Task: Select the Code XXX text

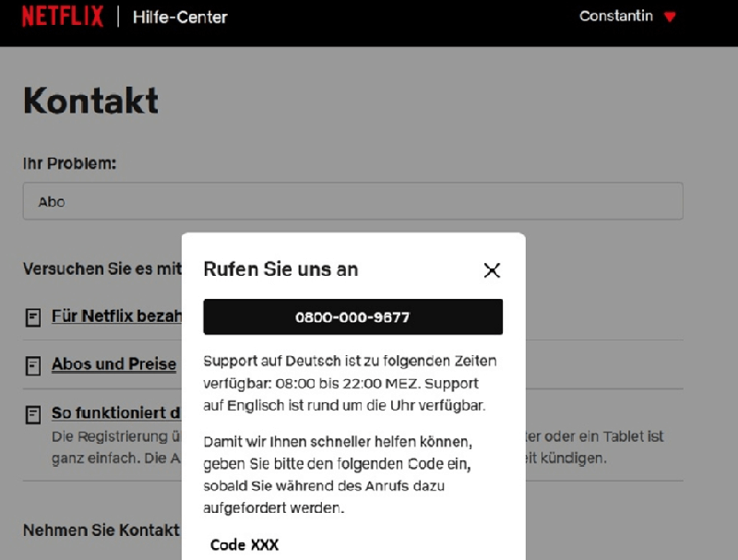Action: click(x=244, y=544)
